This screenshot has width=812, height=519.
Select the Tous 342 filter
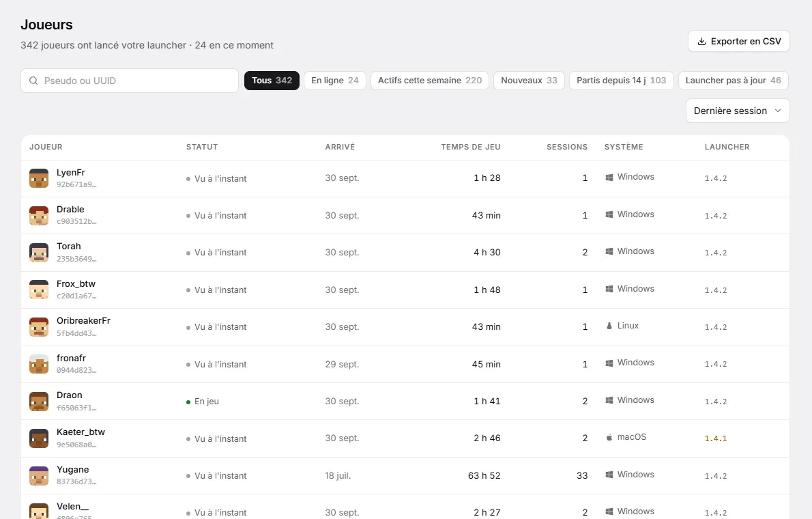point(272,81)
